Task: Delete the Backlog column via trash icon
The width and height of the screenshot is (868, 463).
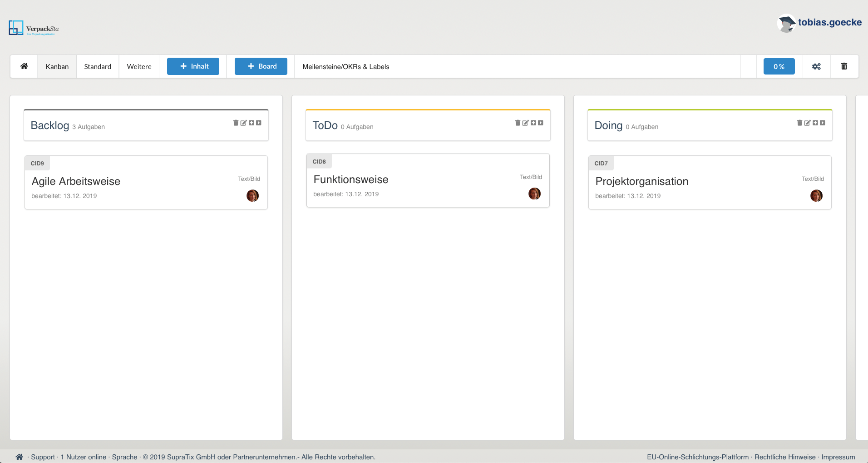Action: click(x=236, y=123)
